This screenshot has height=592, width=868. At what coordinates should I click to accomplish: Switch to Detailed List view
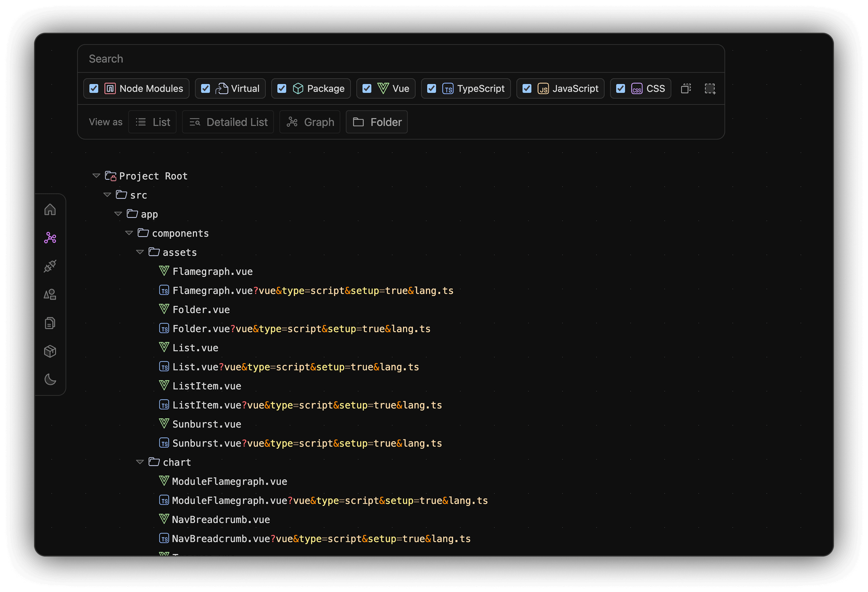point(228,122)
